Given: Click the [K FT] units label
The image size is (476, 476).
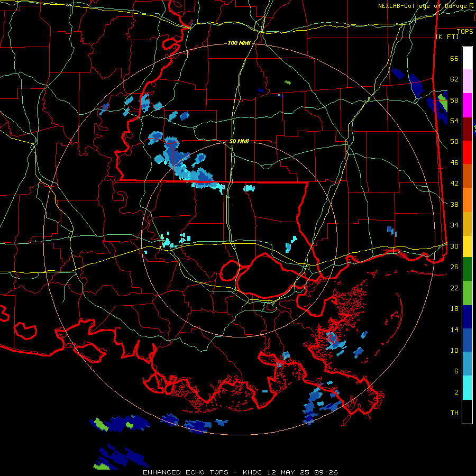Looking at the screenshot, I should pyautogui.click(x=447, y=36).
